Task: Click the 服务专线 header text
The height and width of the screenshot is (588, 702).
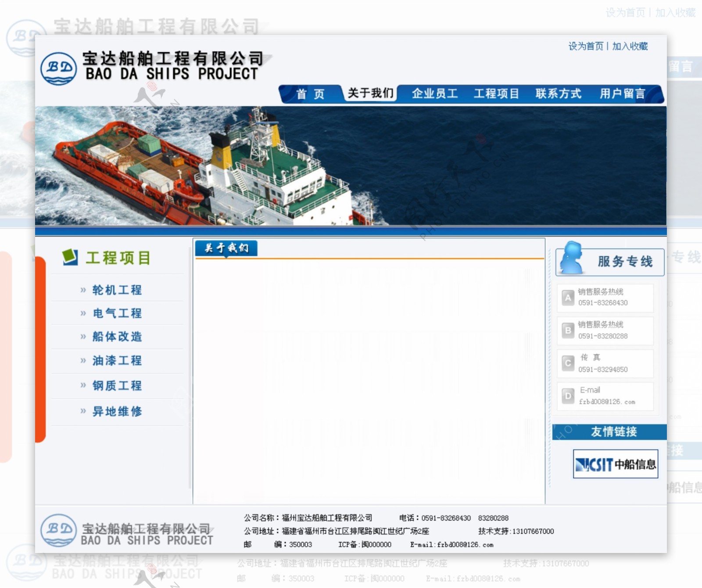Action: pyautogui.click(x=625, y=262)
